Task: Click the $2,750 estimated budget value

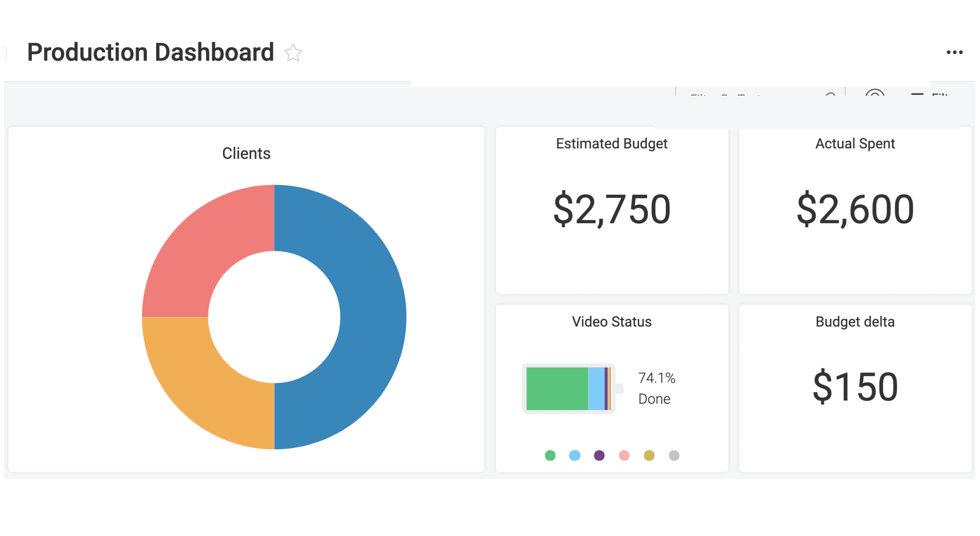Action: pos(612,209)
